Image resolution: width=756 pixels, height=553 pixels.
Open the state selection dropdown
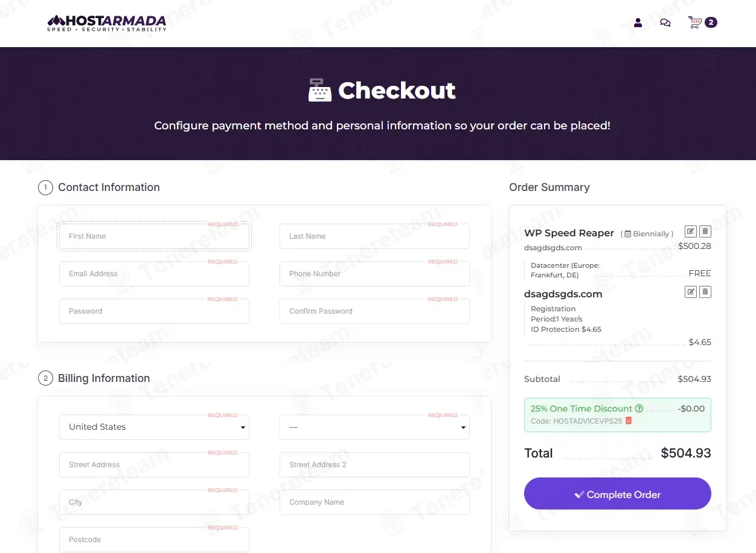[x=374, y=427]
